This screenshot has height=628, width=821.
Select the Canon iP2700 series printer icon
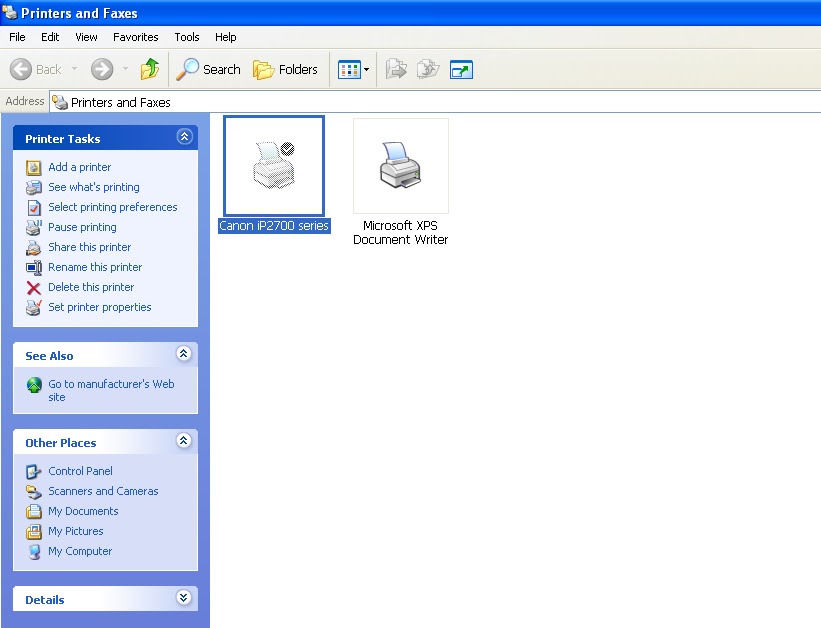tap(274, 166)
